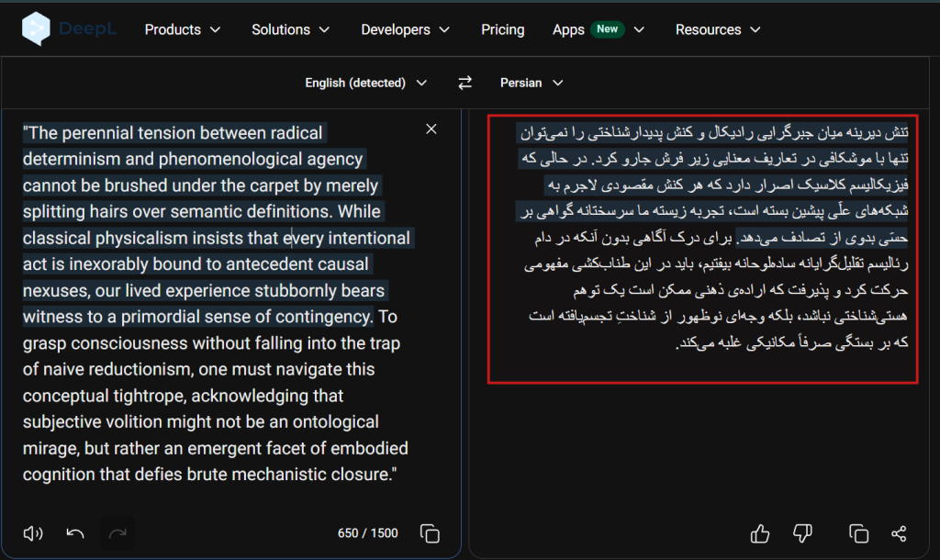Click the Persian translation output text
The width and height of the screenshot is (940, 560).
pos(713,237)
